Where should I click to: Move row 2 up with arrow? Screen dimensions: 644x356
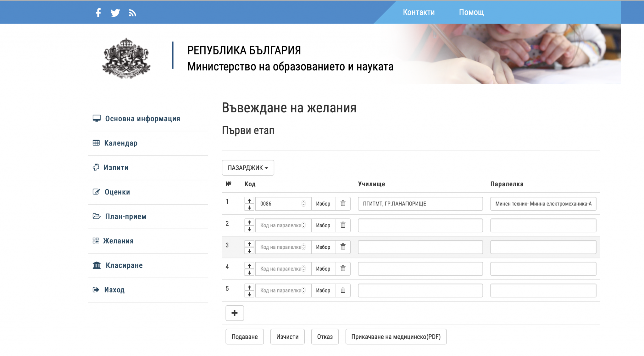[x=249, y=222]
